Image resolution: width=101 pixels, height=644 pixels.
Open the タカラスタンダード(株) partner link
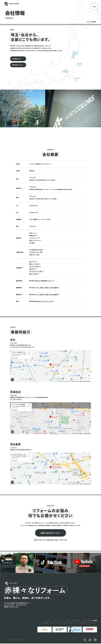tap(36, 271)
